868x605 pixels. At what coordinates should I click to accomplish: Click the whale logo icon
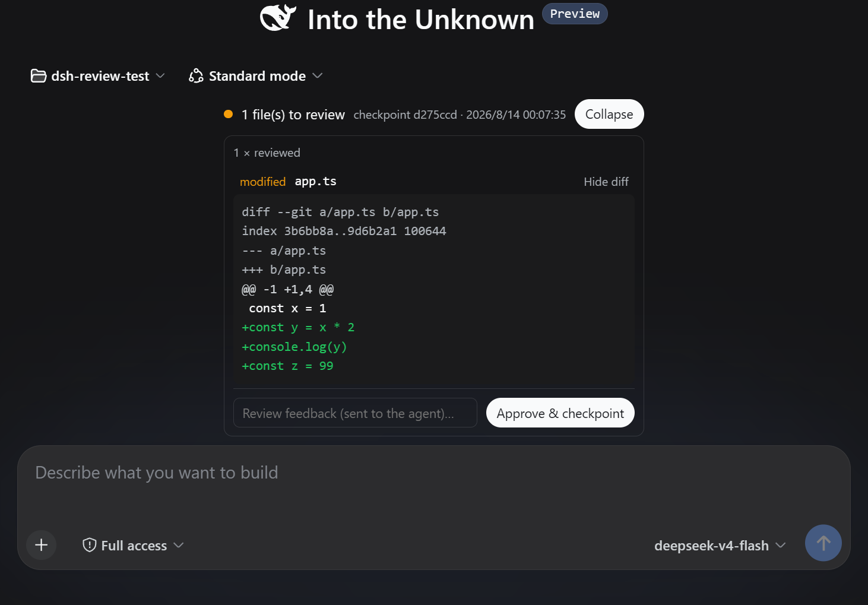click(x=278, y=18)
